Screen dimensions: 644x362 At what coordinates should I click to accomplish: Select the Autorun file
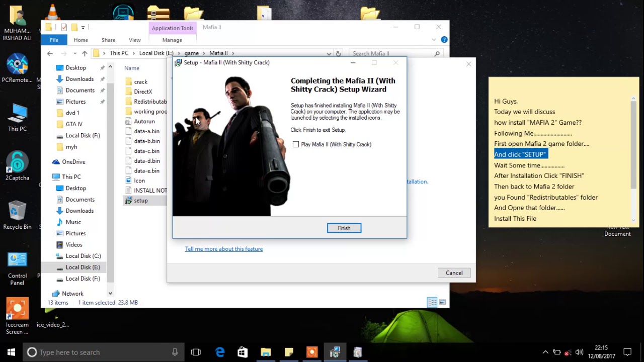tap(144, 121)
